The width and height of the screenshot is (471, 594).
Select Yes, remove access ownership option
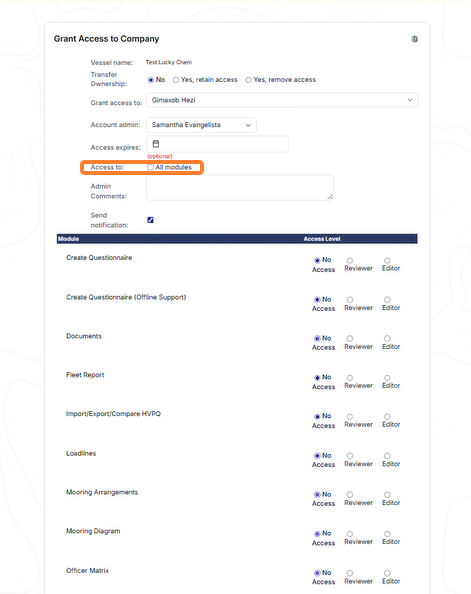point(248,80)
